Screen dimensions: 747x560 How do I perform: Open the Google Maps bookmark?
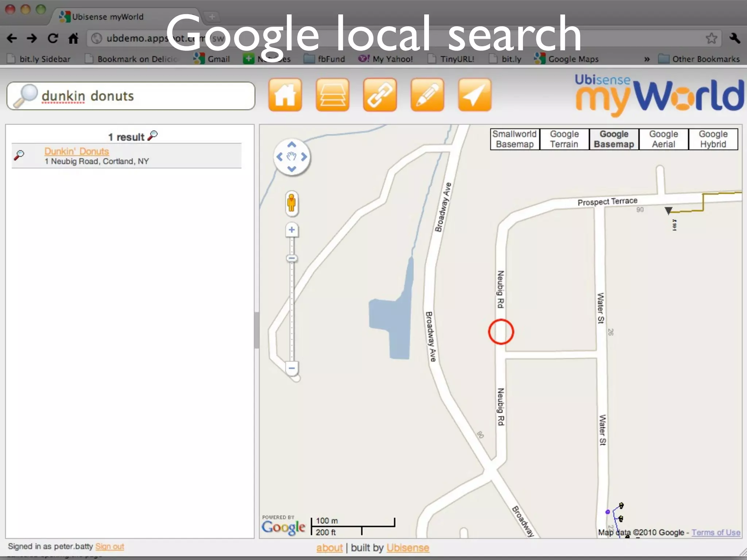[x=566, y=59]
